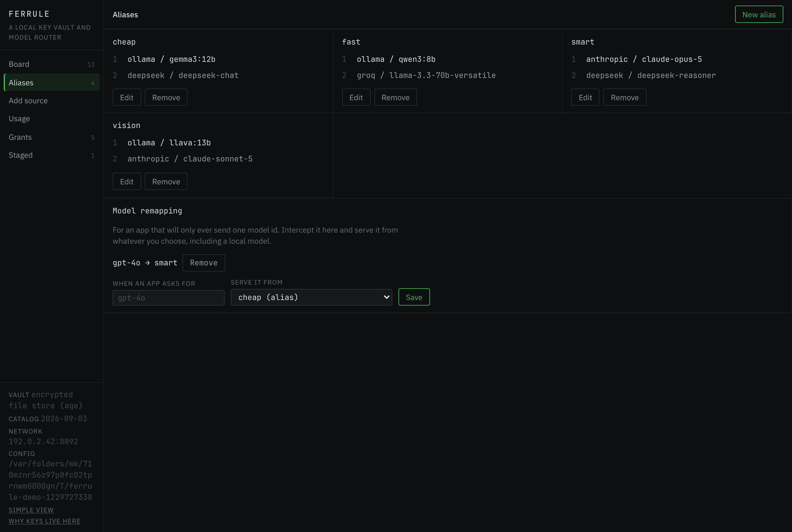Click the config path text

click(50, 480)
